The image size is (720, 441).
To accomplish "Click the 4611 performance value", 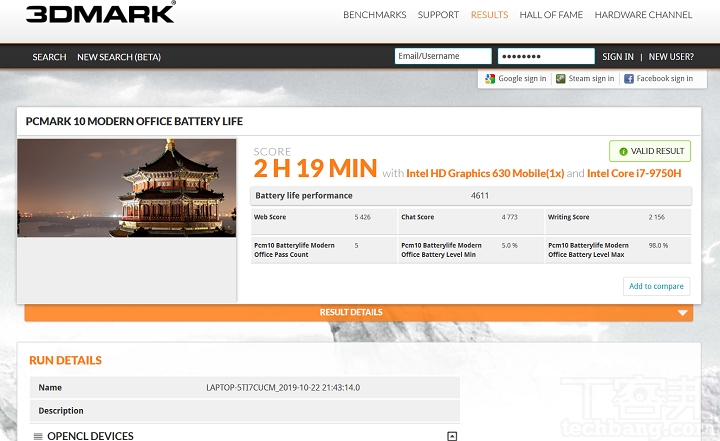I will click(x=480, y=196).
